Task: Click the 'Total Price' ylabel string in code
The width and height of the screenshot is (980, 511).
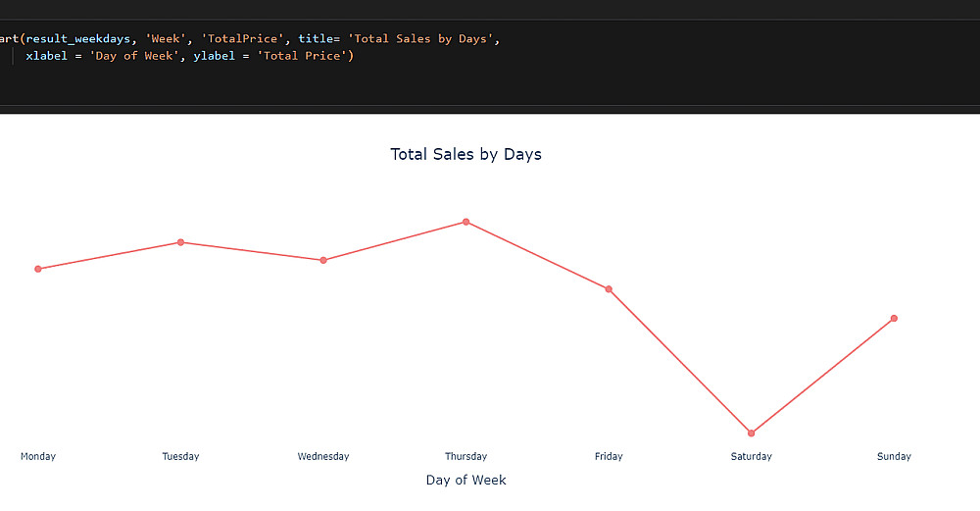Action: coord(302,56)
